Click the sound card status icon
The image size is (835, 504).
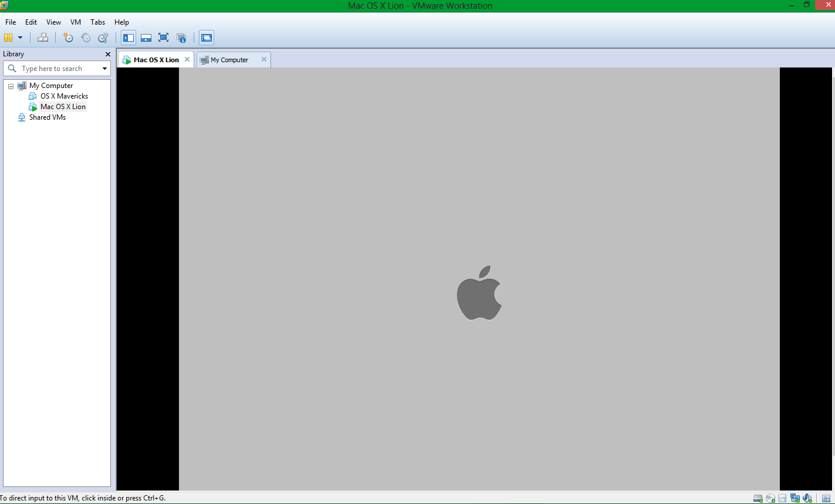807,499
